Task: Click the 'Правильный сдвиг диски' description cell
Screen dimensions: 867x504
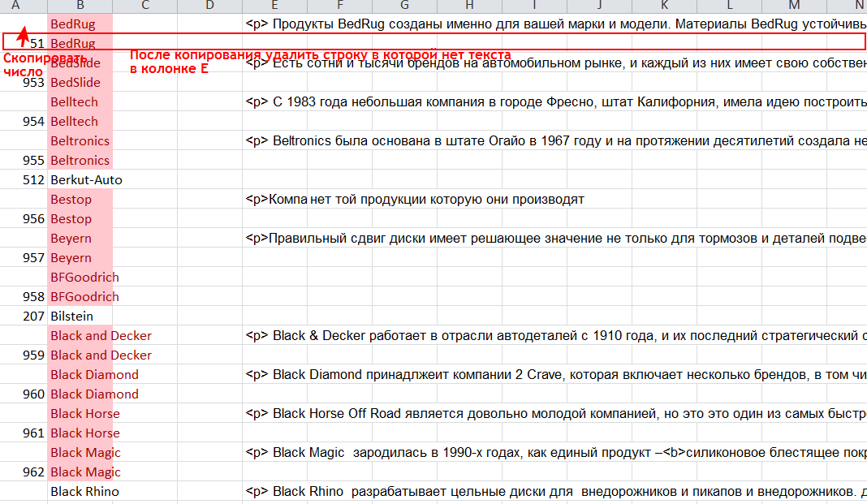Action: [554, 238]
